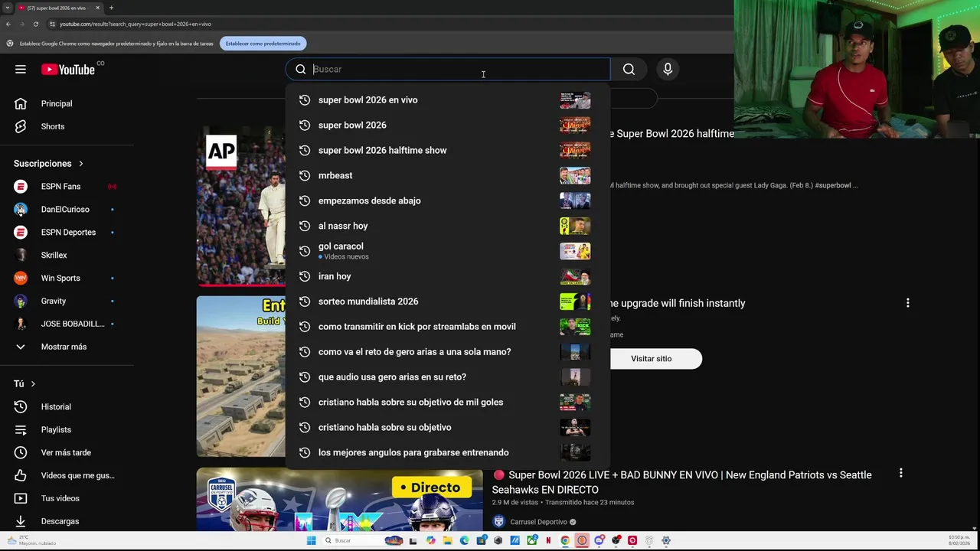Open the DanElCurioso channel

coord(65,209)
